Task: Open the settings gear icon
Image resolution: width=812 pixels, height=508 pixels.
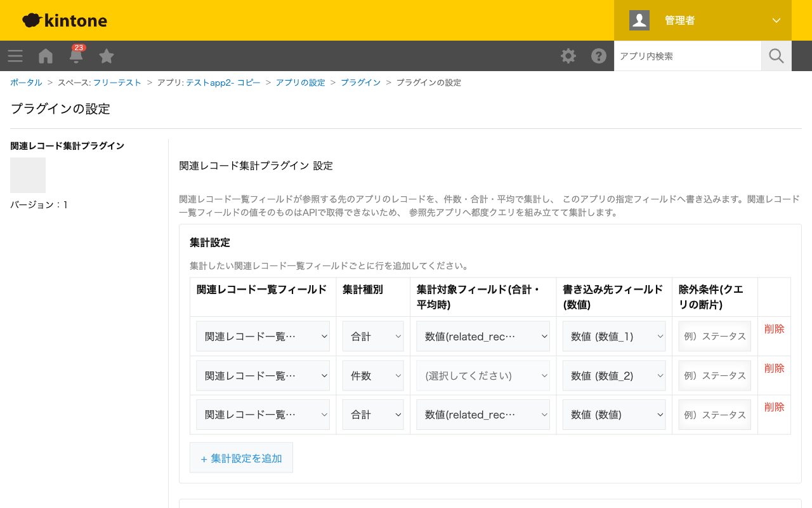Action: click(568, 56)
